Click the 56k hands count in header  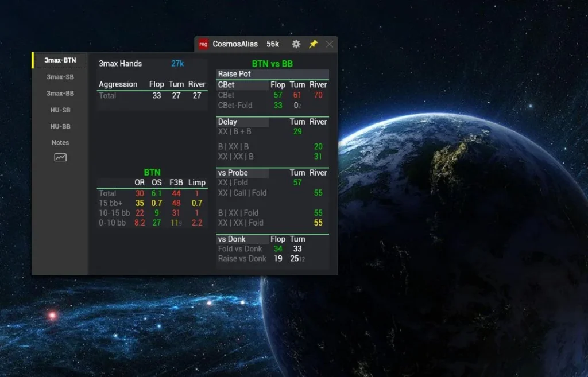273,44
